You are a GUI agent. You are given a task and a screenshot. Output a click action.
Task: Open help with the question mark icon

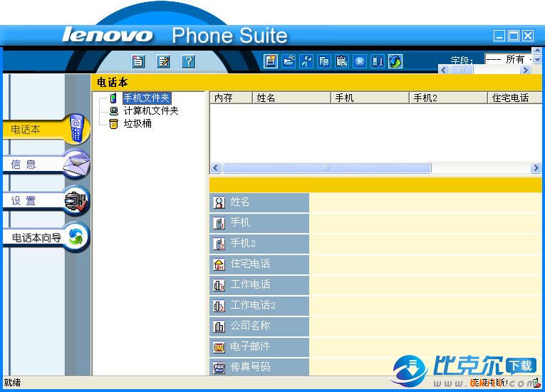click(188, 61)
